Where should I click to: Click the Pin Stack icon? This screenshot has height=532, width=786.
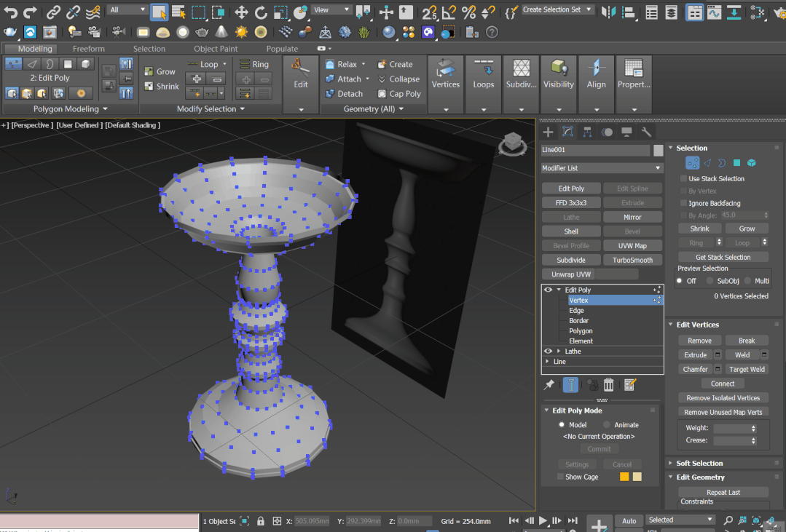click(x=549, y=385)
